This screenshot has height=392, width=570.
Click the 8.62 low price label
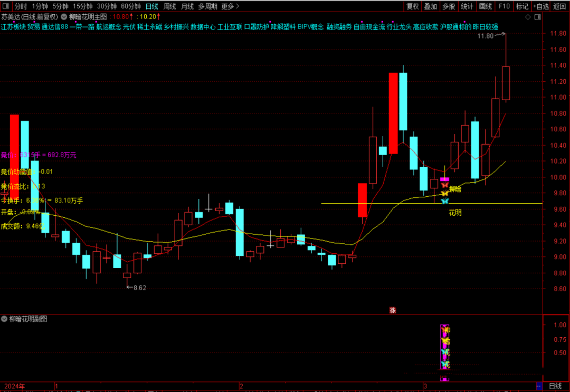[139, 288]
